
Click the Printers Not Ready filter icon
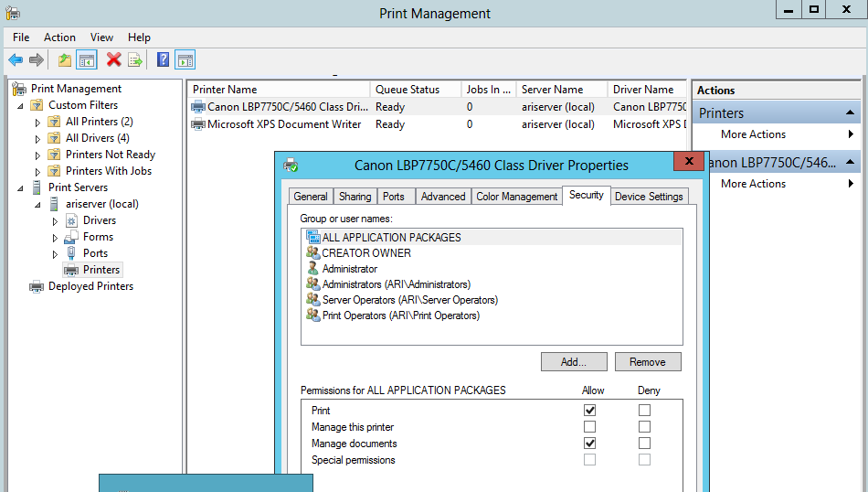point(54,155)
